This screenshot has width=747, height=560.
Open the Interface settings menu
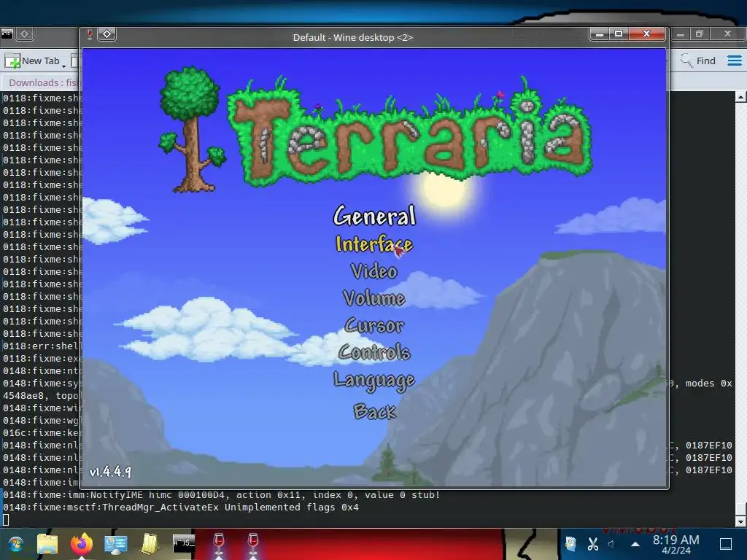click(x=374, y=244)
